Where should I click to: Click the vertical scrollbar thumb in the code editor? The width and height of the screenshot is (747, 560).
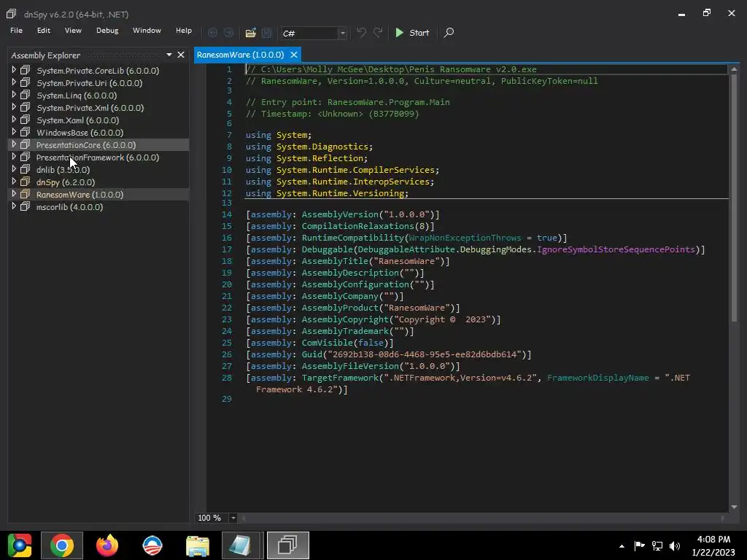pyautogui.click(x=734, y=198)
